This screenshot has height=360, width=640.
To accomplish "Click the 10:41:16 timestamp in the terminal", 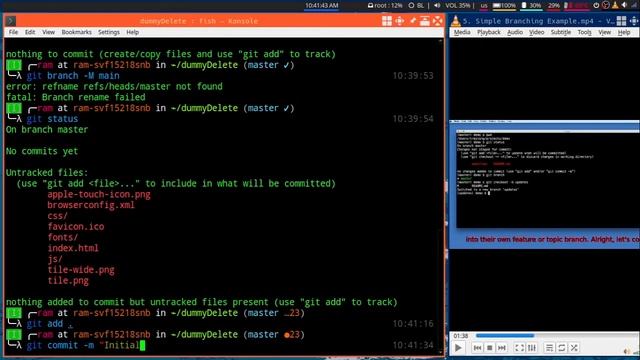I will (413, 324).
